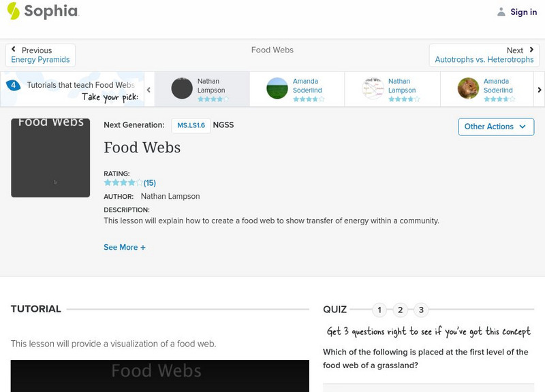Select Amanda Soderlind's green field tutorial
Viewport: 545px width, 392px height.
tap(297, 89)
